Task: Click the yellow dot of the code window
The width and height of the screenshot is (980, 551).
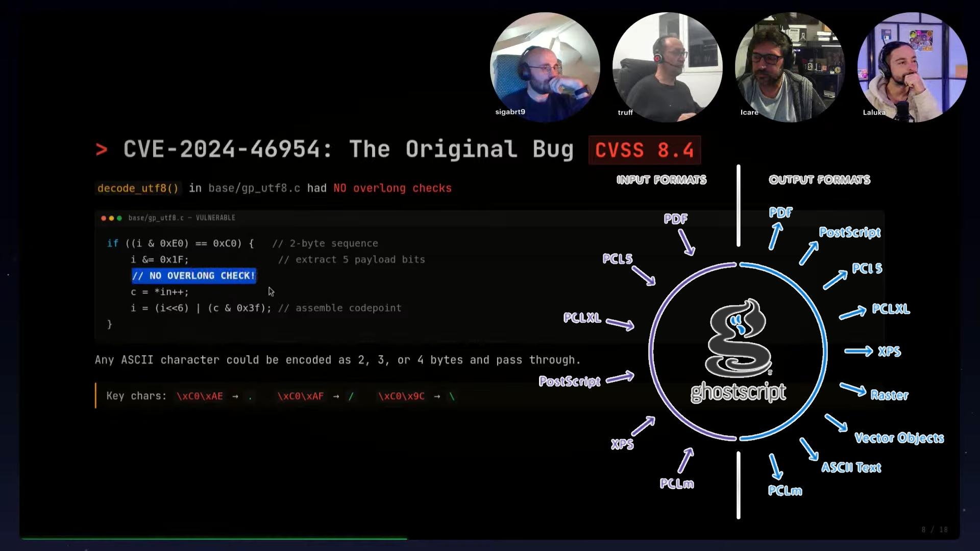Action: (111, 218)
